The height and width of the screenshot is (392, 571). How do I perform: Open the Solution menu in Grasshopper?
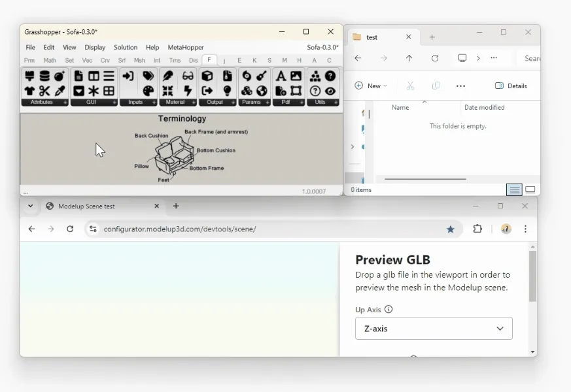click(x=125, y=47)
